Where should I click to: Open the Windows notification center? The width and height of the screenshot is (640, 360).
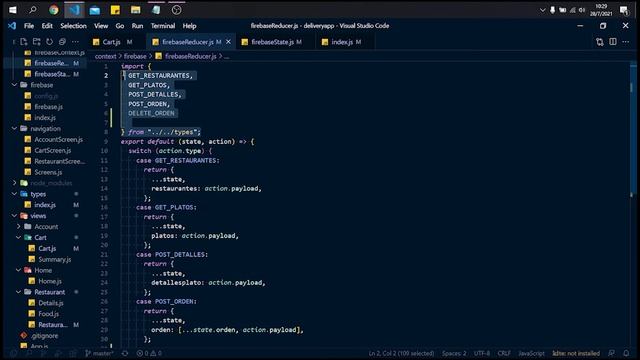(x=624, y=10)
